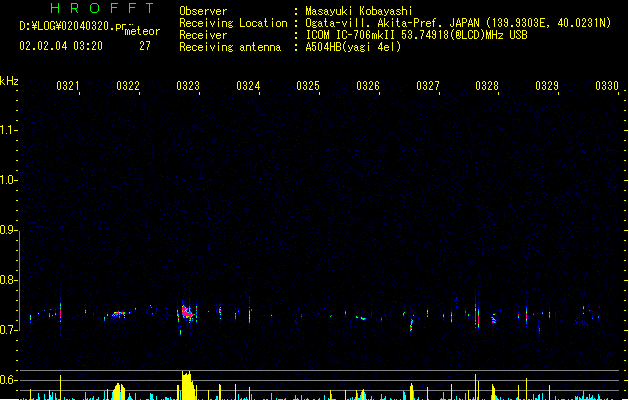Viewport: 629px width, 400px height.
Task: Click the Receiving Location label
Action: coord(233,23)
